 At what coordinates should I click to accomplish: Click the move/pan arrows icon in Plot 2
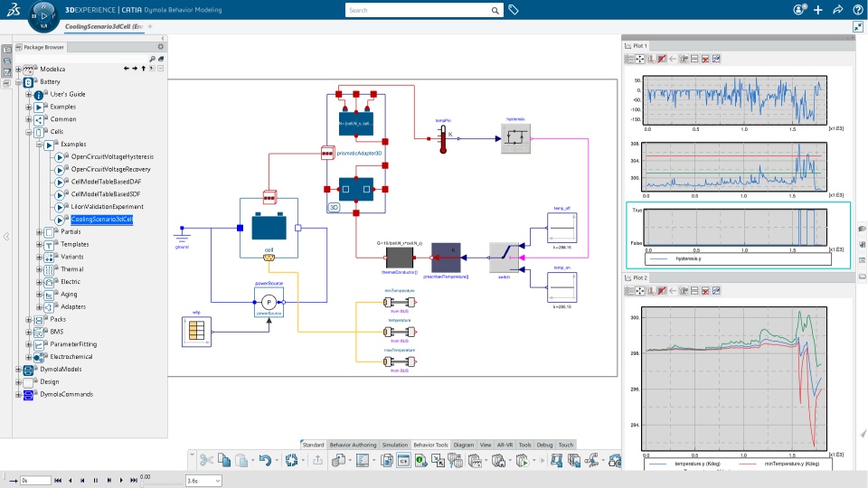coord(640,290)
